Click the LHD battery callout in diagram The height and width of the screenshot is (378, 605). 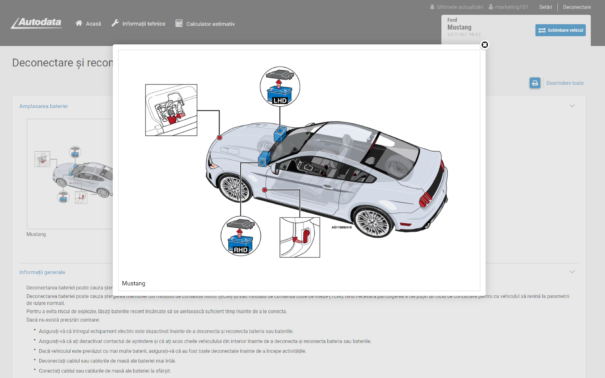(280, 86)
